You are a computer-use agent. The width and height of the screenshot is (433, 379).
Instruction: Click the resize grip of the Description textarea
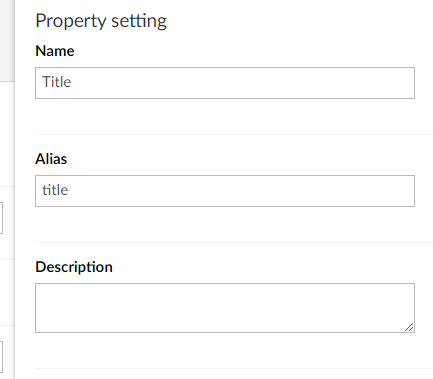click(x=409, y=327)
